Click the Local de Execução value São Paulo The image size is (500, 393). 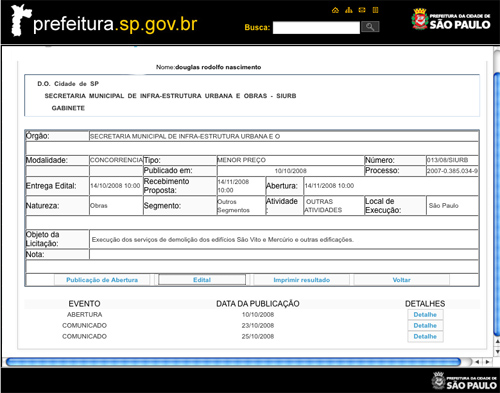pyautogui.click(x=444, y=206)
